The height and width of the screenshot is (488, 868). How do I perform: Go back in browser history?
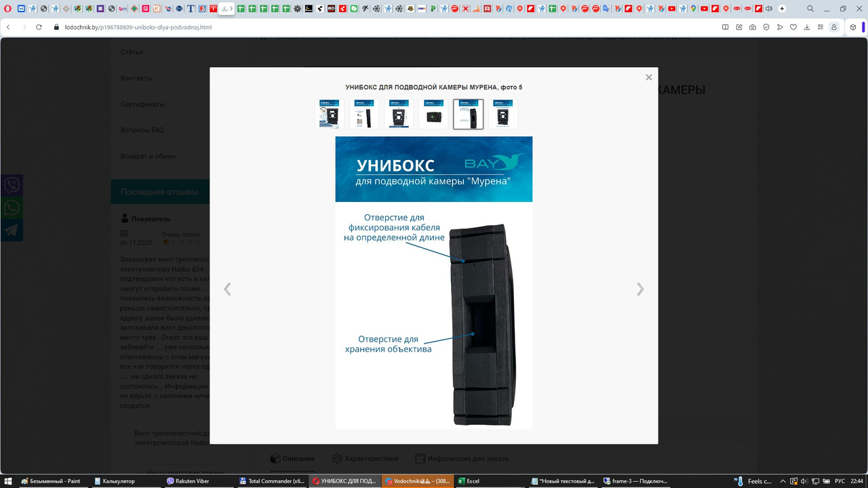(x=8, y=27)
